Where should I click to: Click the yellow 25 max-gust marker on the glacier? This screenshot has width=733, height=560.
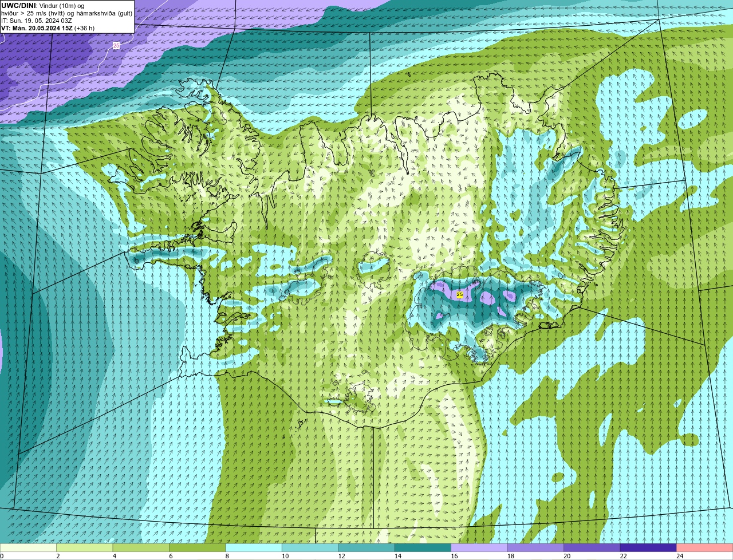460,294
